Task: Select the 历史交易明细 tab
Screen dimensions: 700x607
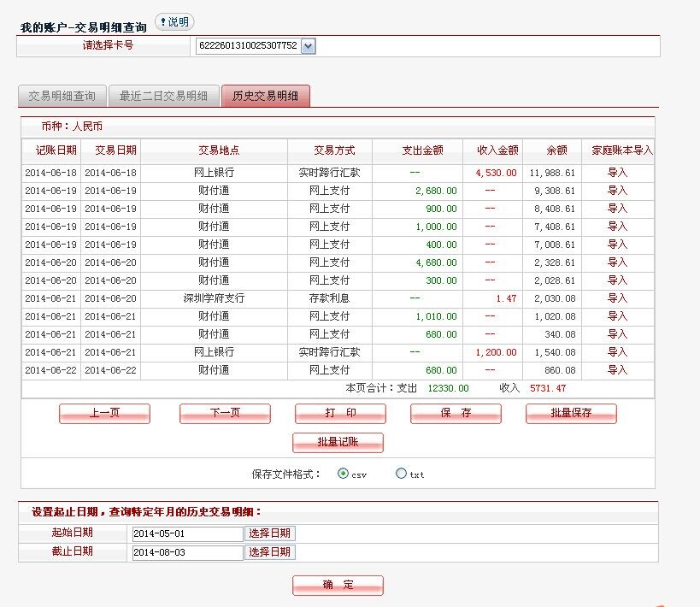Action: click(x=265, y=96)
